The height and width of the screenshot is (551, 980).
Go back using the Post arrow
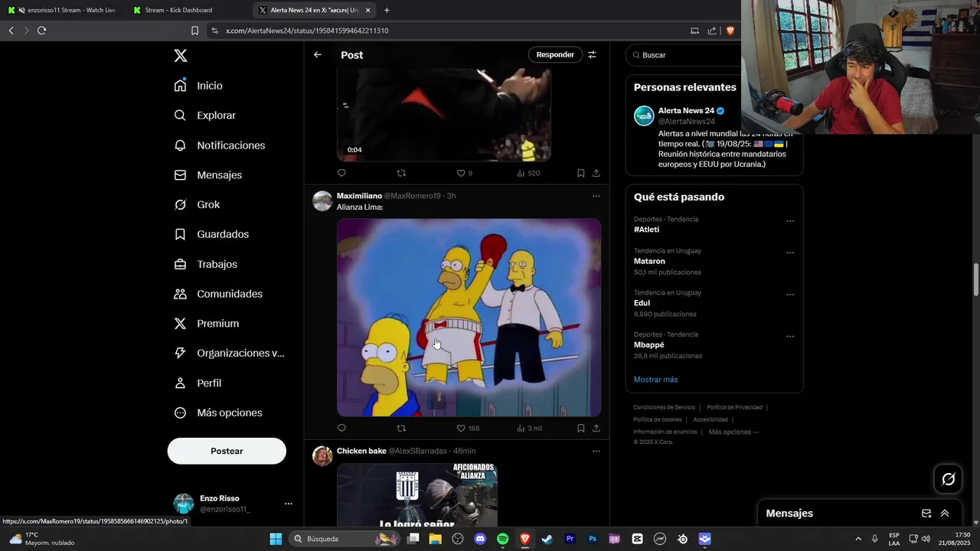tap(318, 55)
